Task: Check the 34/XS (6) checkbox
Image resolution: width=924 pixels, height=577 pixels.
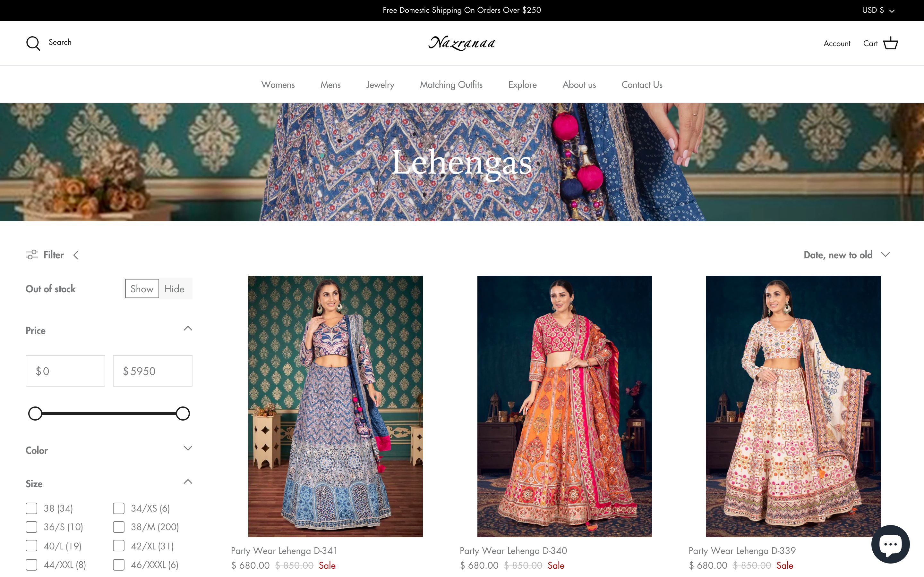Action: point(118,508)
